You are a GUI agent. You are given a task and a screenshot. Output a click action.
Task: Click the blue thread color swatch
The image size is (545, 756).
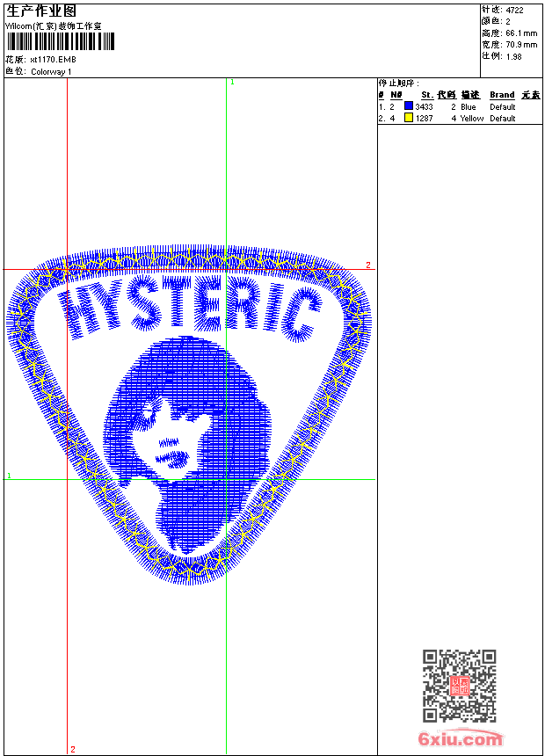(x=409, y=106)
